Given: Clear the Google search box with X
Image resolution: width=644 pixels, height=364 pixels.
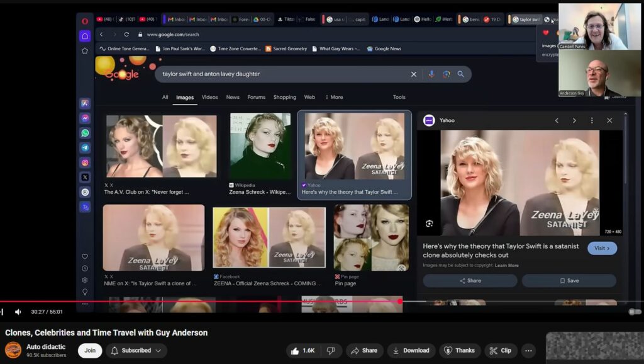Looking at the screenshot, I should (x=414, y=74).
